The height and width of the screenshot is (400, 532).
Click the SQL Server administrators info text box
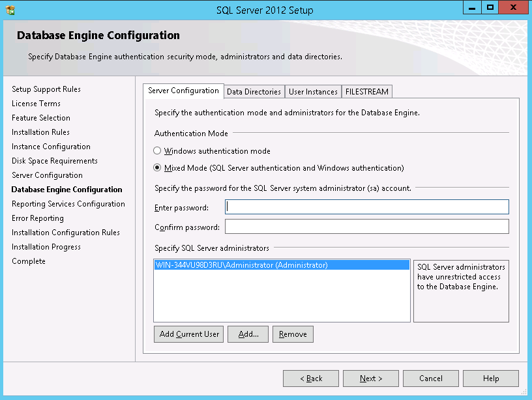pos(461,291)
